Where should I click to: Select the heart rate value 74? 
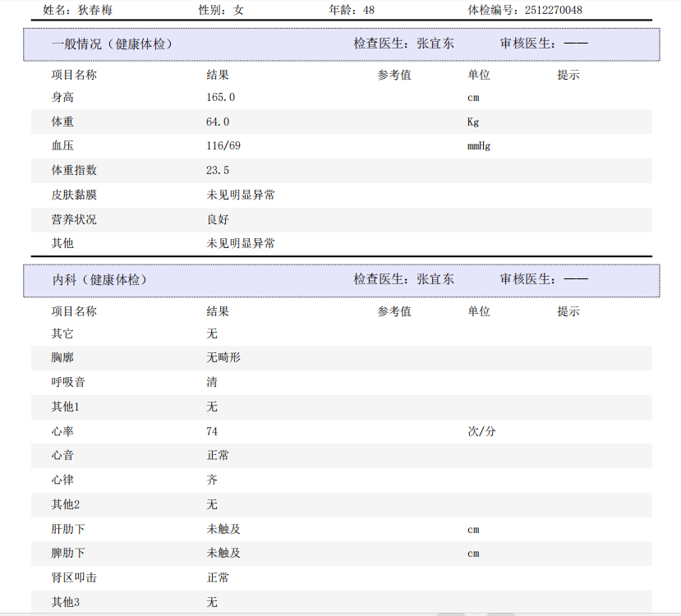pos(212,431)
